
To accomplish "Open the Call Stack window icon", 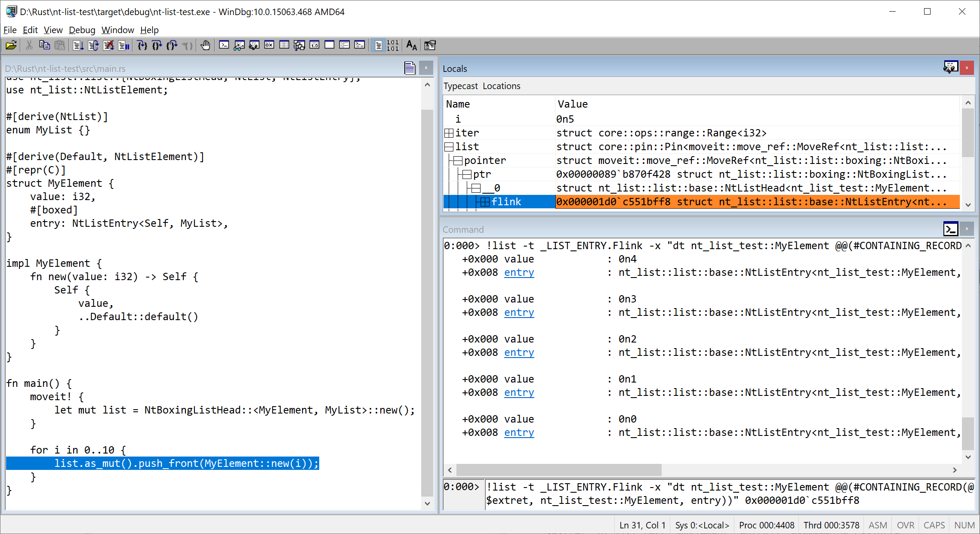I will coord(299,45).
